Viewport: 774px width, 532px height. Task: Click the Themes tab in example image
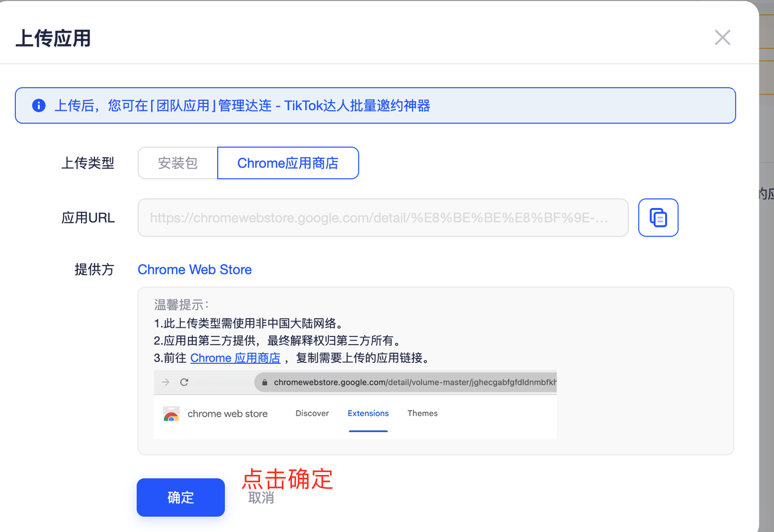tap(423, 414)
